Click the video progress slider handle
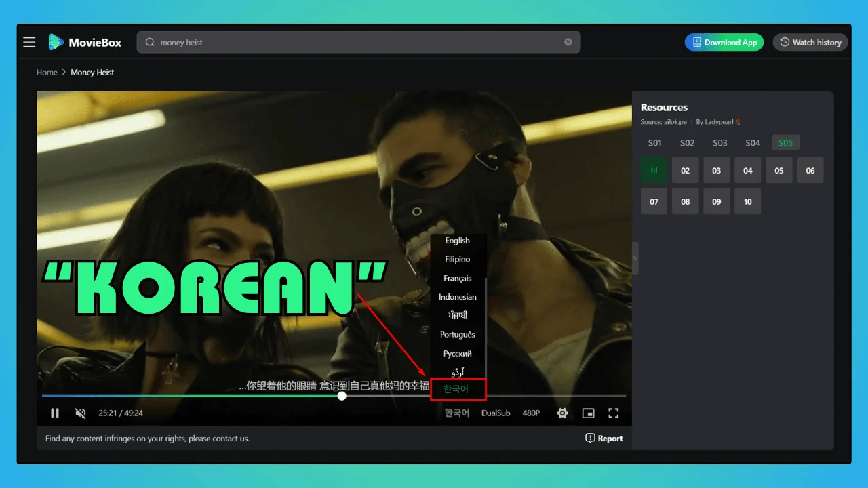This screenshot has height=488, width=868. (342, 396)
